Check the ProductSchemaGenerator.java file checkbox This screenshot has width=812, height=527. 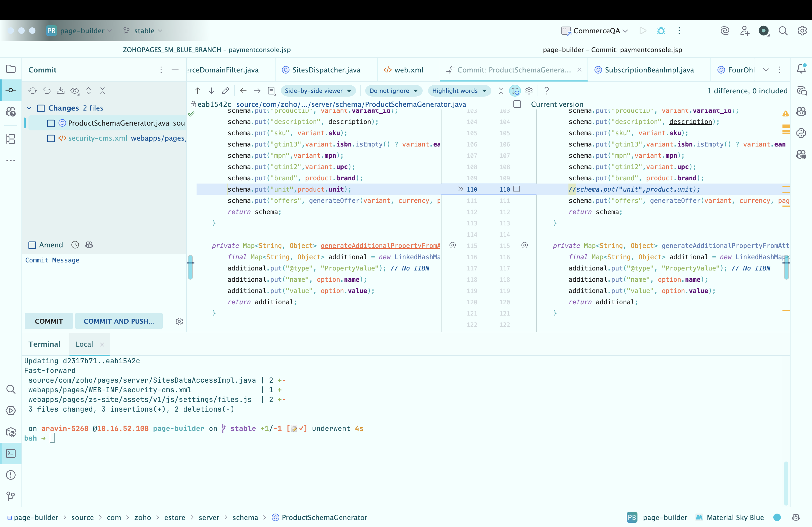(x=51, y=123)
